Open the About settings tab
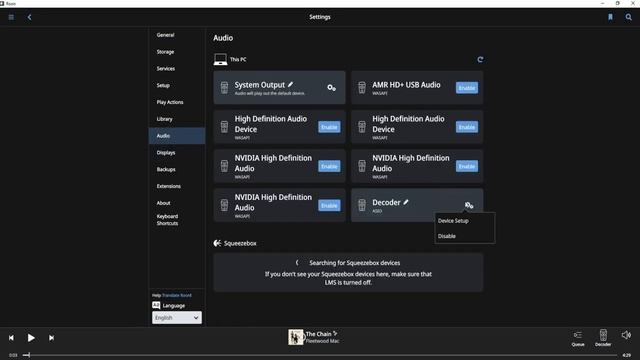The image size is (640, 360). coord(163,203)
